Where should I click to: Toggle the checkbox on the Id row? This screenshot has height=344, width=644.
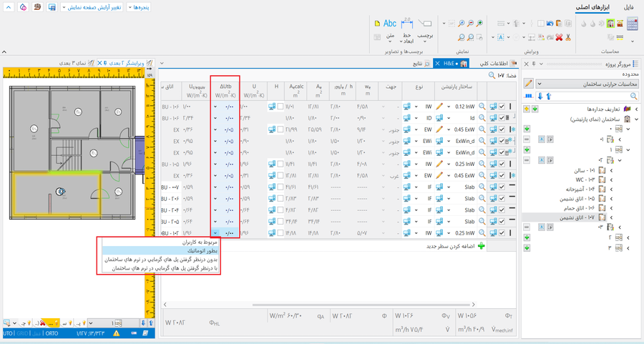(x=502, y=118)
